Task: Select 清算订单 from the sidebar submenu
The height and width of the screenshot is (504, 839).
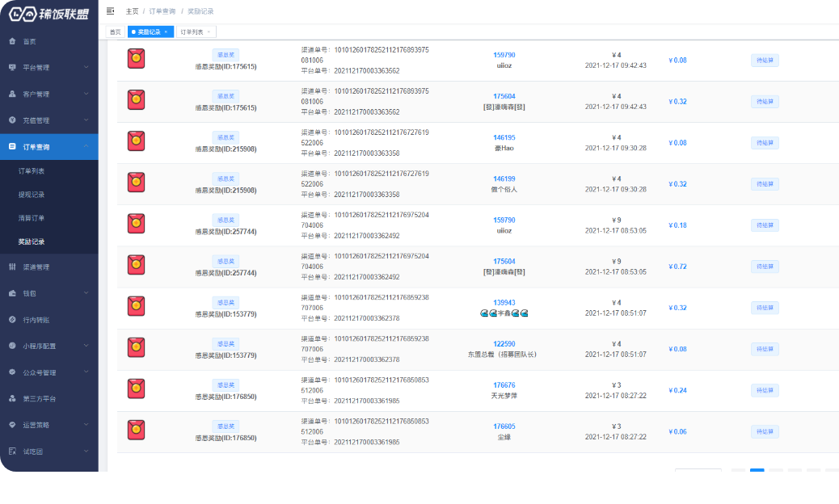Action: click(x=32, y=218)
